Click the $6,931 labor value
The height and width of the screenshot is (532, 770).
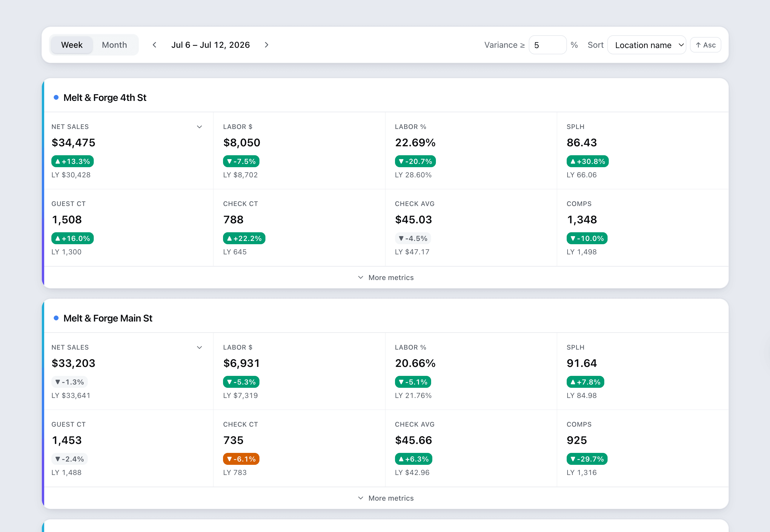(x=241, y=363)
